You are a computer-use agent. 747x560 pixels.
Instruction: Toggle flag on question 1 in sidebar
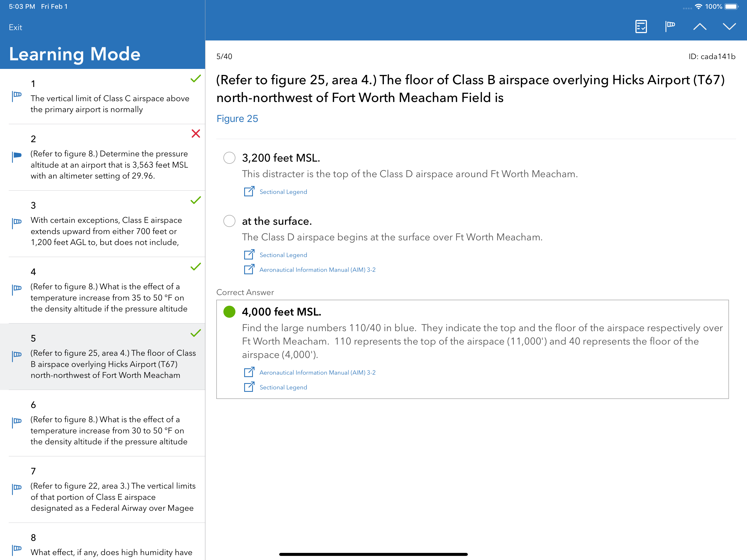[17, 96]
